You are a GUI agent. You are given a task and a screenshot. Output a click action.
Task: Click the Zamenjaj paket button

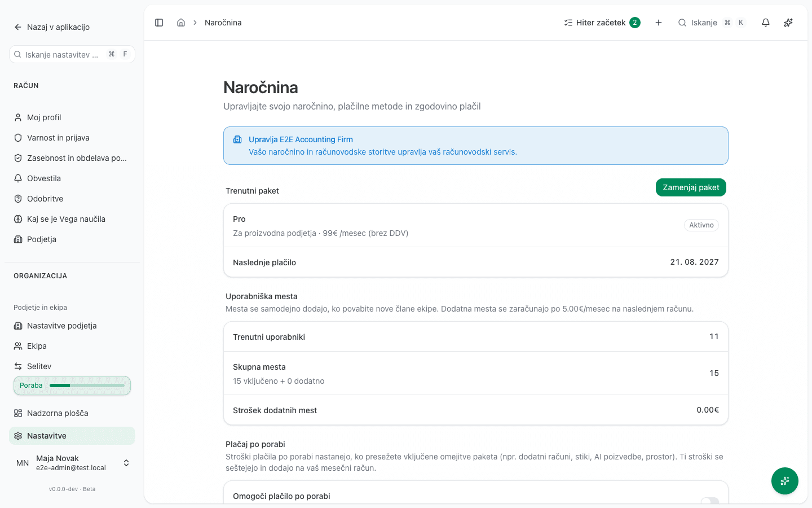(x=691, y=187)
